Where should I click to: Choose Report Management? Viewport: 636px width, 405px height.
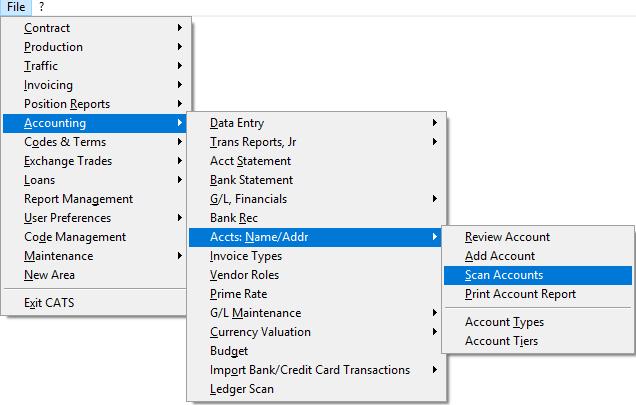click(96, 199)
